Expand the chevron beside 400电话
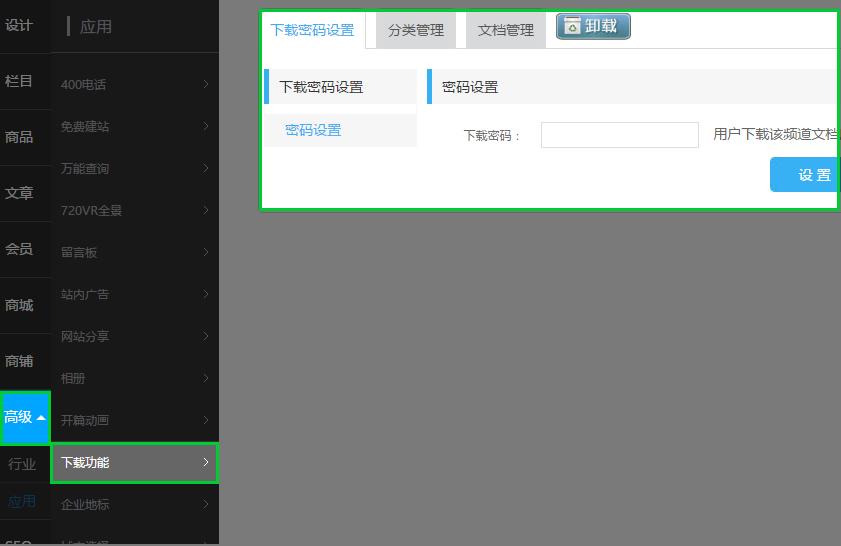Image resolution: width=841 pixels, height=546 pixels. click(205, 85)
